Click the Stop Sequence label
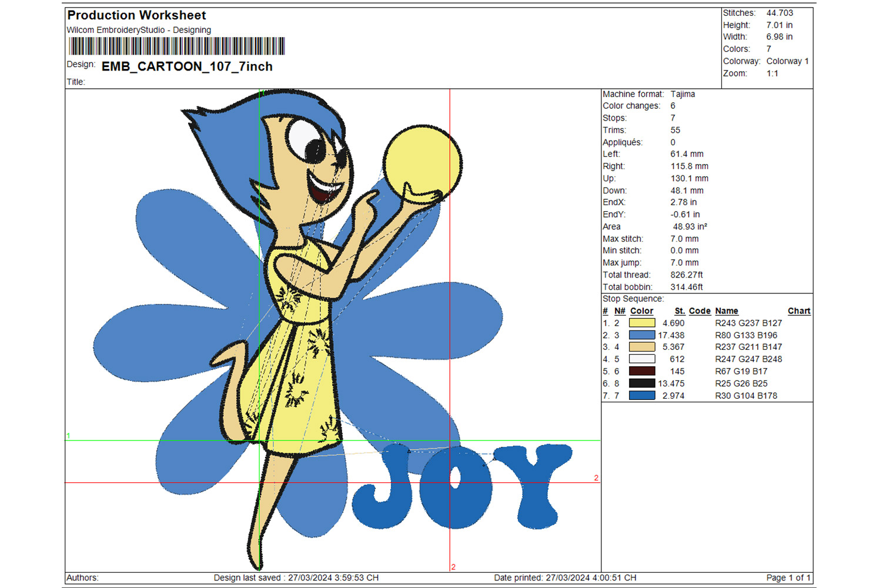 (633, 299)
